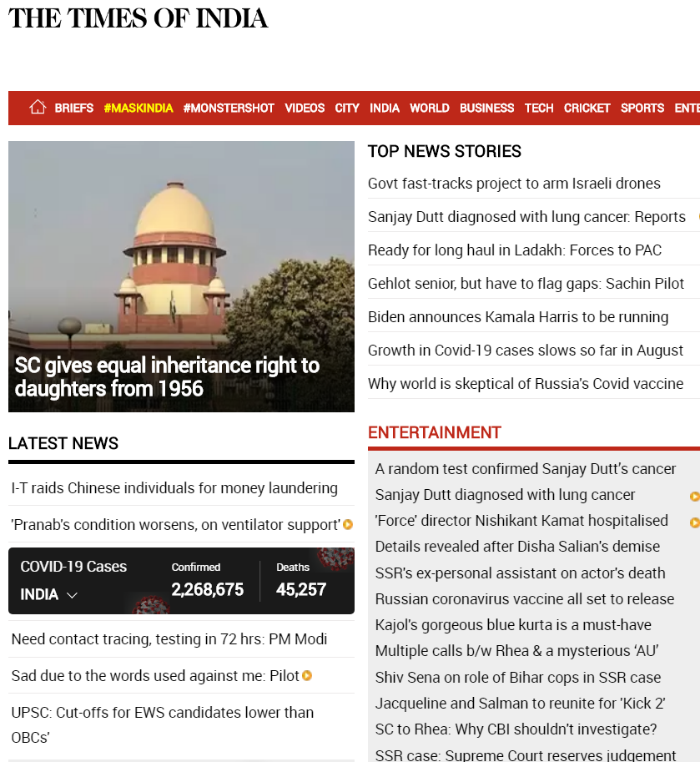Click the deaths count 45,257

pos(301,589)
